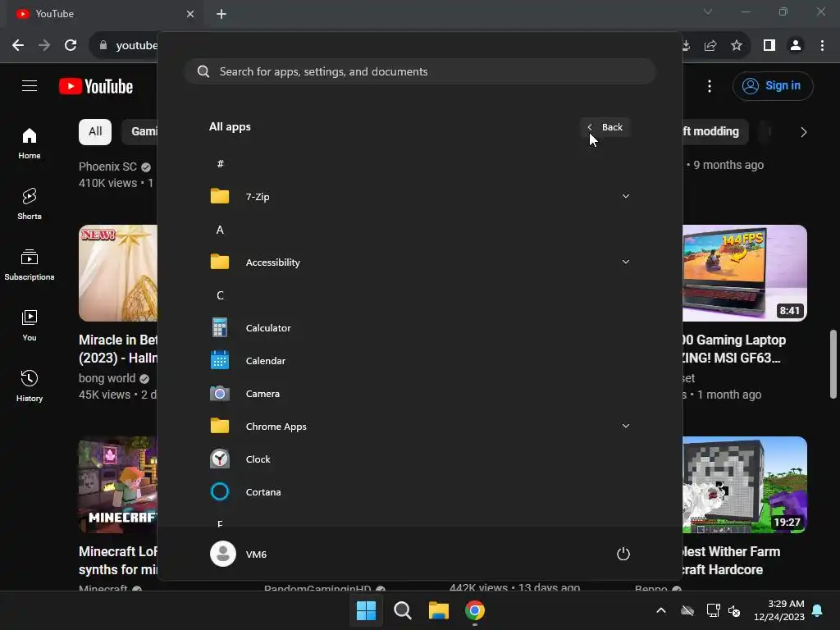Image resolution: width=840 pixels, height=630 pixels.
Task: Click the power button icon
Action: [623, 554]
